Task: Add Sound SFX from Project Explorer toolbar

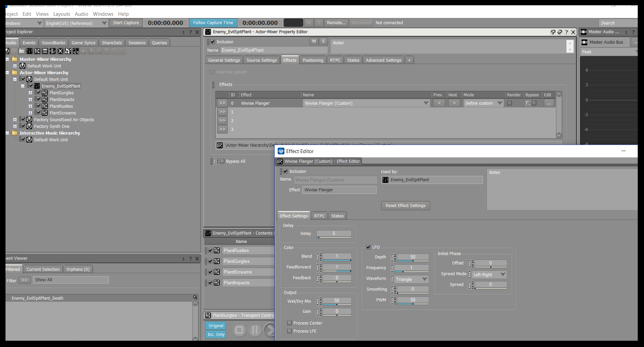Action: click(68, 51)
